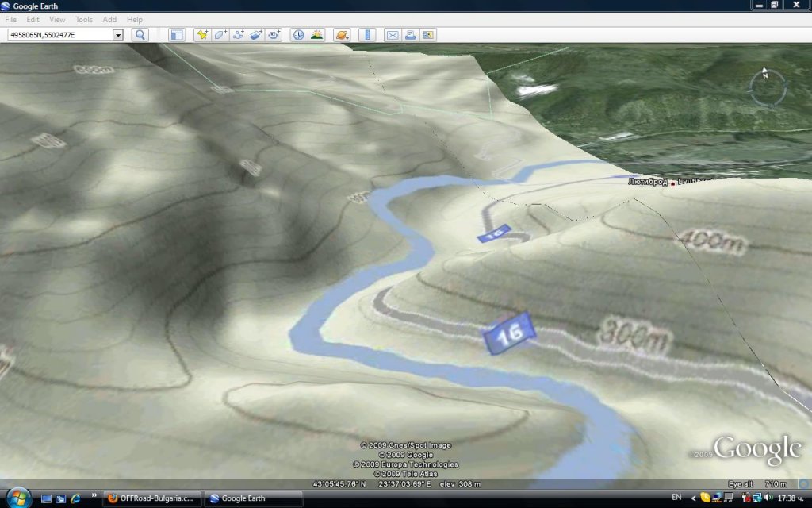Click the Лютиброд village placemark label
The height and width of the screenshot is (508, 812).
point(647,182)
